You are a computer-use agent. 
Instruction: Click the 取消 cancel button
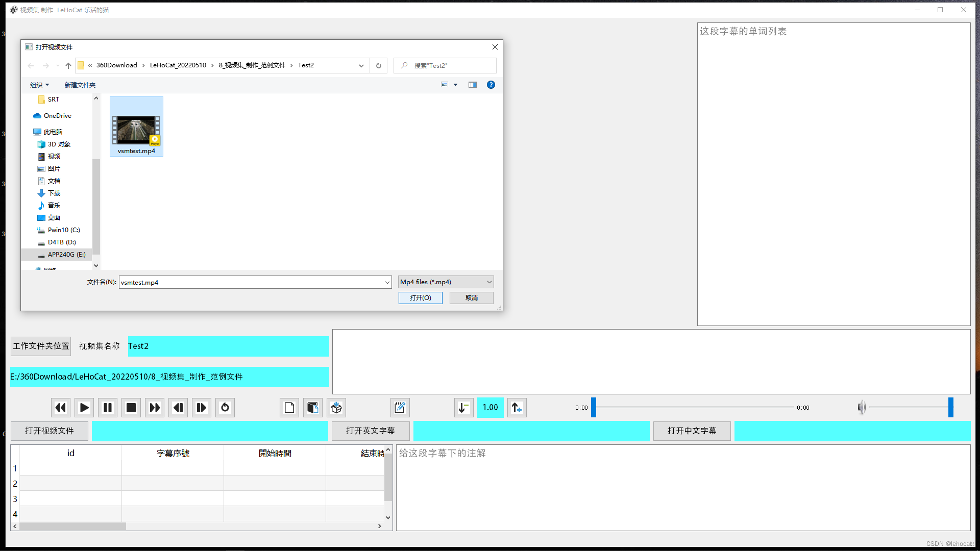[471, 298]
